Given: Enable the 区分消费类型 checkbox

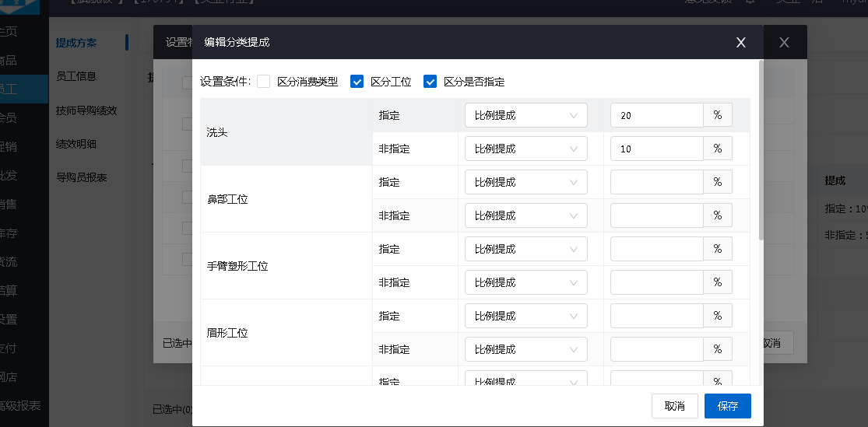Looking at the screenshot, I should click(x=263, y=82).
